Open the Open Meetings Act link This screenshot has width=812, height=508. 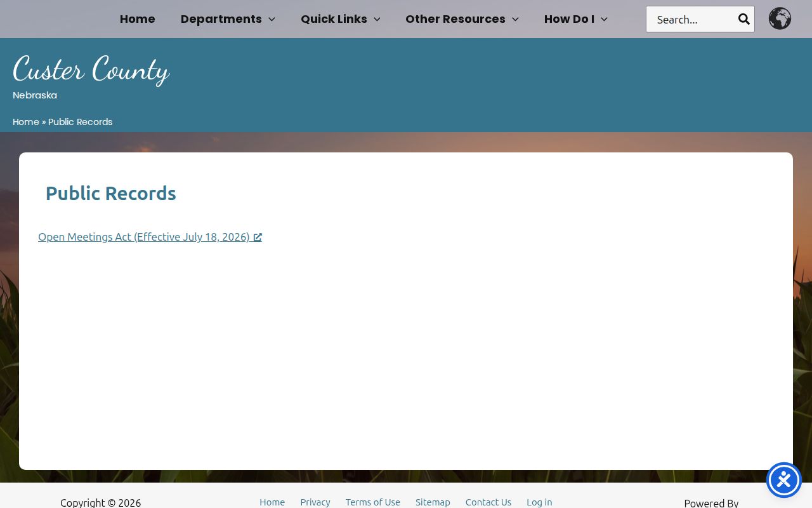tap(150, 237)
